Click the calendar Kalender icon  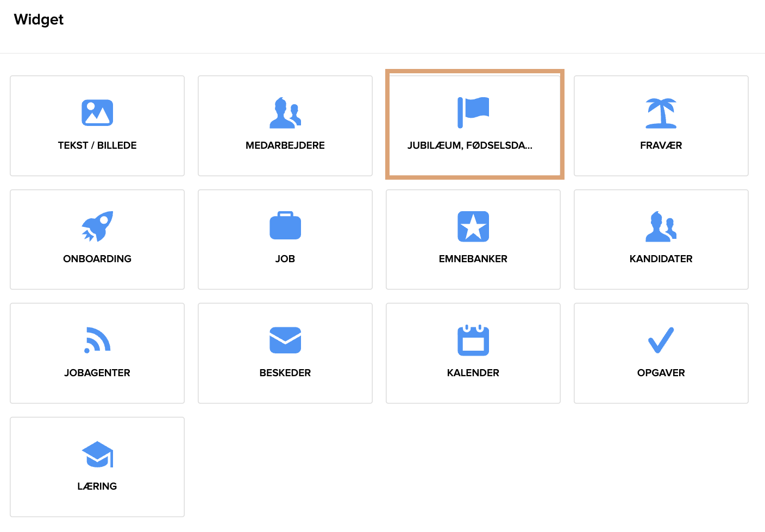click(473, 340)
